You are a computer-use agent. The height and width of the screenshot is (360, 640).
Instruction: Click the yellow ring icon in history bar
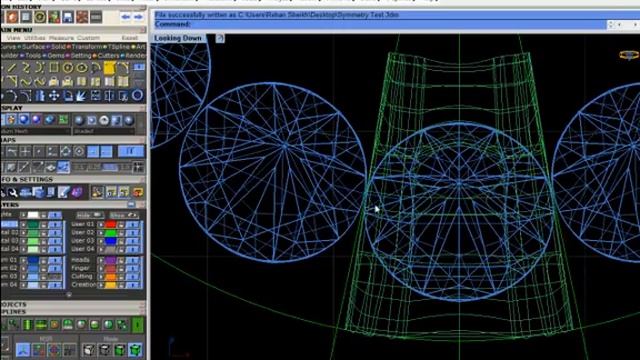click(x=40, y=17)
